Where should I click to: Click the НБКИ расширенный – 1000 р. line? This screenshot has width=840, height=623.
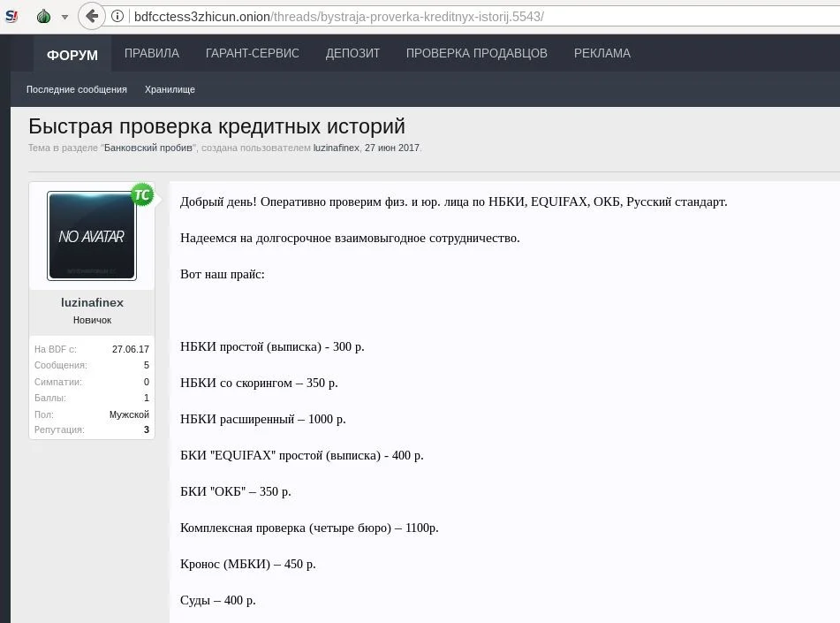(x=263, y=419)
